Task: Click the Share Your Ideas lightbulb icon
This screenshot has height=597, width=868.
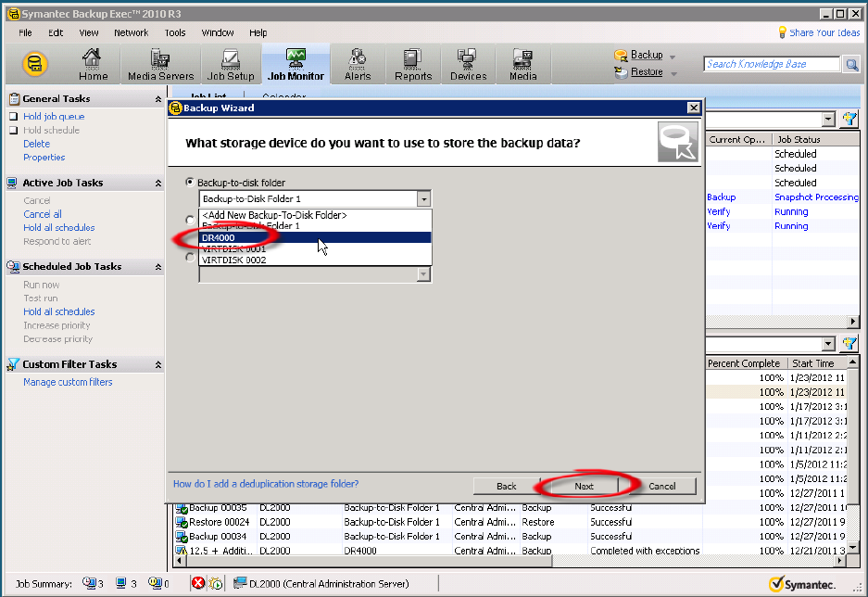Action: 782,32
